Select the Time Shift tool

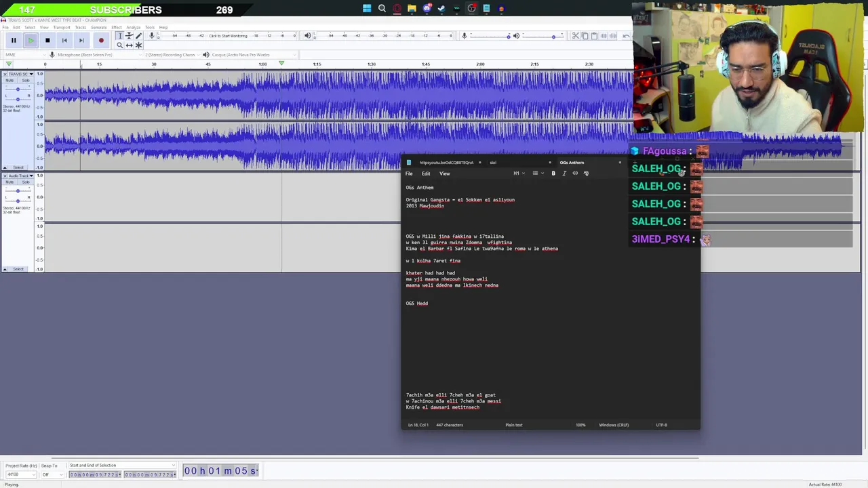click(x=129, y=45)
